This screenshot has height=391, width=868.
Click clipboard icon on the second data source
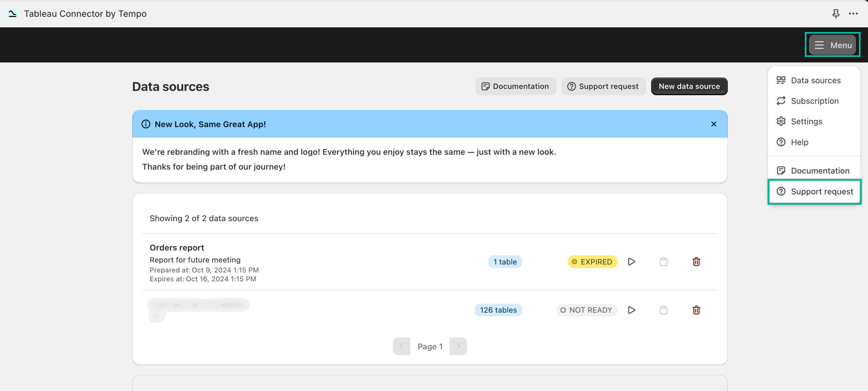(x=663, y=310)
